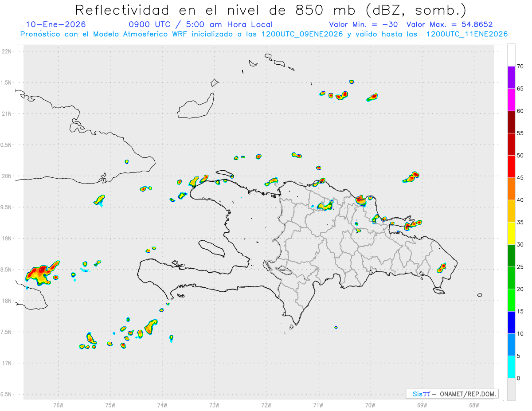Click the colorbar tick label '25'
The width and height of the screenshot is (532, 411).
point(520,266)
